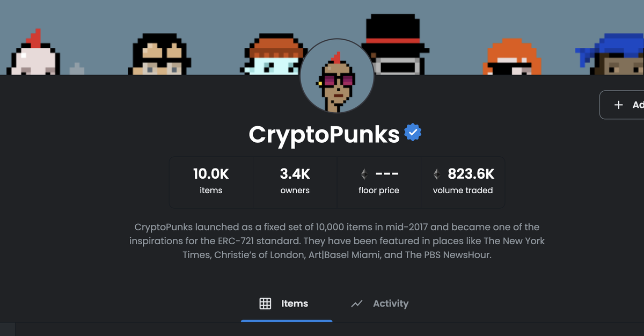Screen dimensions: 644x336
Task: Select the grid icon on the Items tab
Action: pyautogui.click(x=265, y=303)
